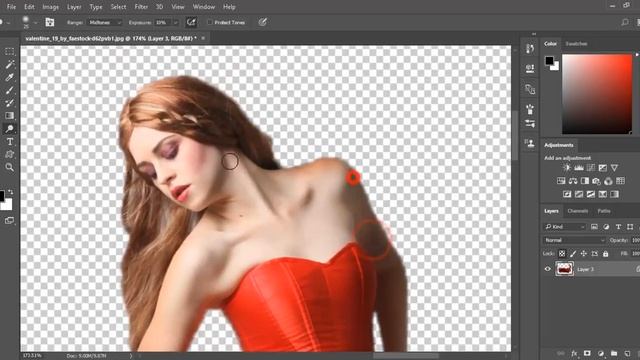Add a Brightness/Contrast adjustment
Image resolution: width=640 pixels, height=360 pixels.
point(567,168)
